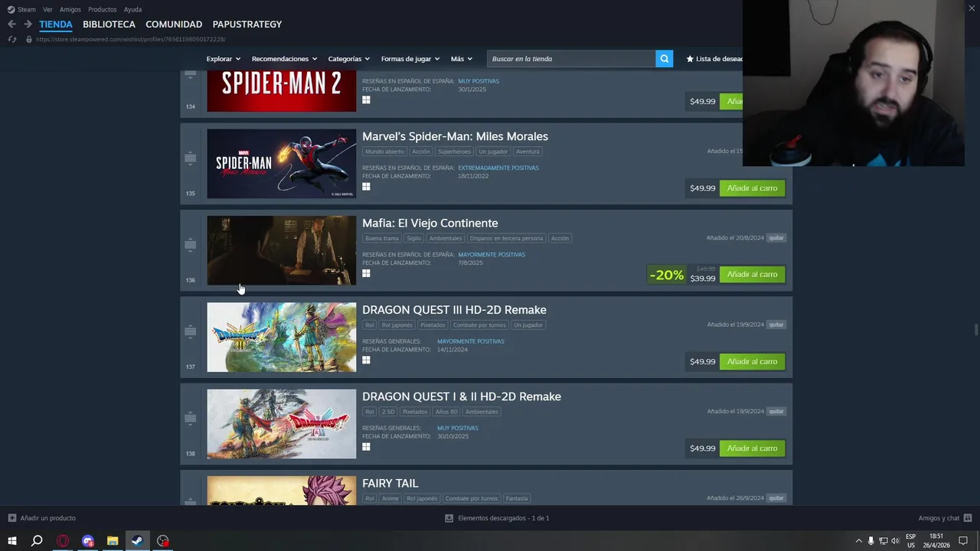This screenshot has width=980, height=551.
Task: Go back with the left arrow
Action: pyautogui.click(x=11, y=24)
